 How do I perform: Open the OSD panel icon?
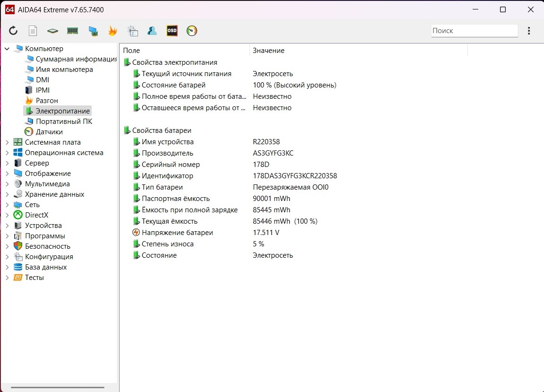(x=172, y=31)
